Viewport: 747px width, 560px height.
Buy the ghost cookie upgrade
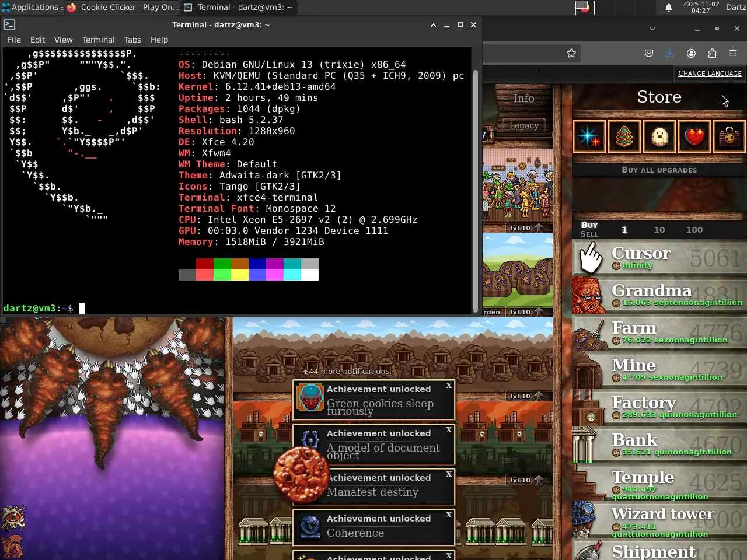point(659,136)
